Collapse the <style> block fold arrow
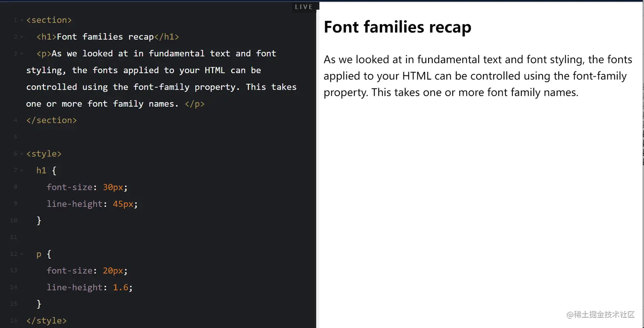This screenshot has width=644, height=328. 22,154
